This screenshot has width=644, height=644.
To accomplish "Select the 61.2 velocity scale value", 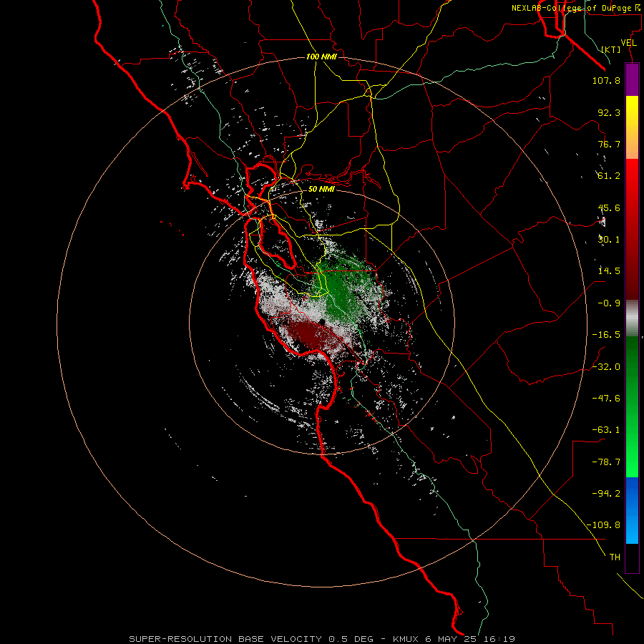I will tap(609, 176).
